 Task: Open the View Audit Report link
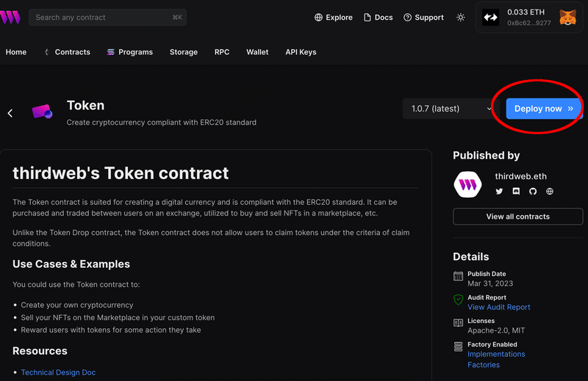[x=499, y=307]
